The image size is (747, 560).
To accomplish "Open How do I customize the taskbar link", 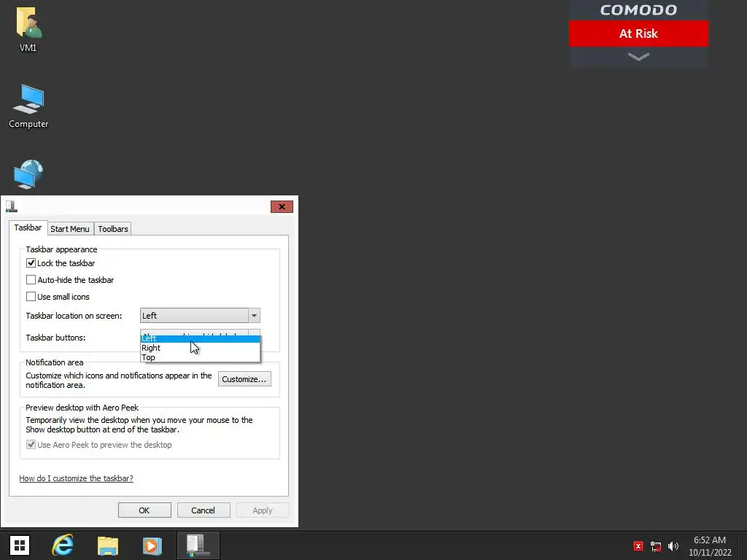I will tap(76, 478).
